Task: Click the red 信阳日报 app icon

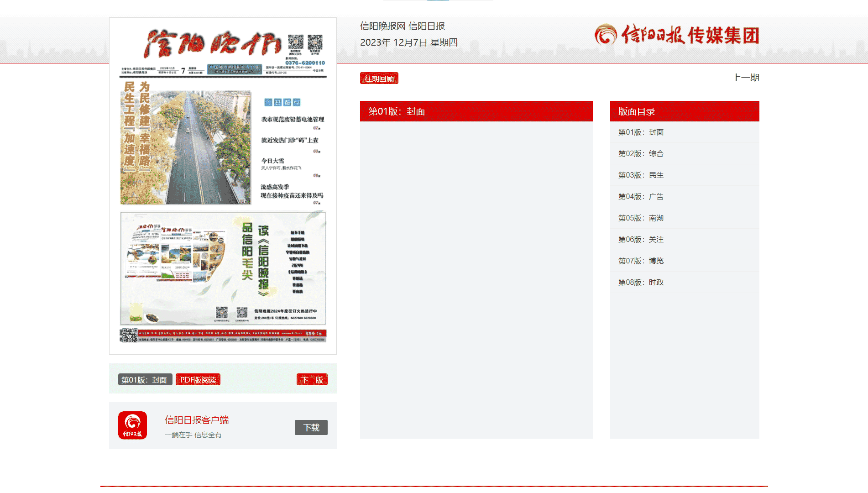Action: (132, 425)
